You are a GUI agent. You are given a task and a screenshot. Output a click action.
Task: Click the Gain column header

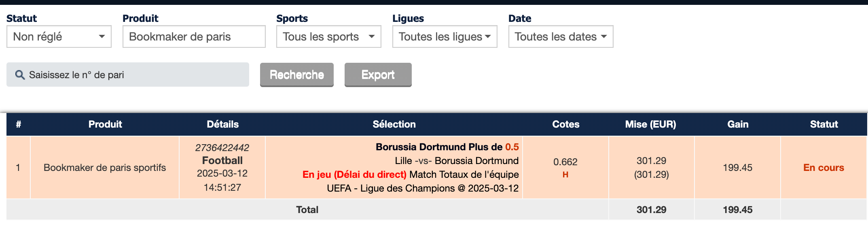pyautogui.click(x=738, y=124)
